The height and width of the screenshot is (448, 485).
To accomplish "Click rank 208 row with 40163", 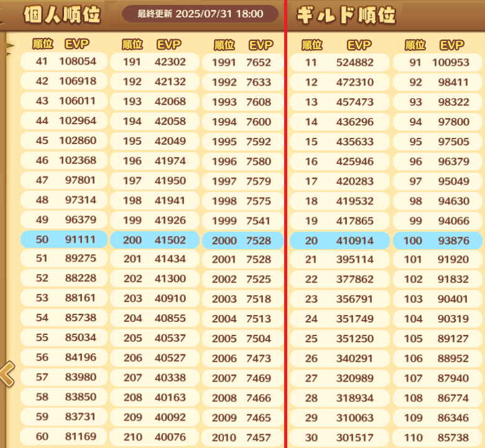I will (x=155, y=397).
